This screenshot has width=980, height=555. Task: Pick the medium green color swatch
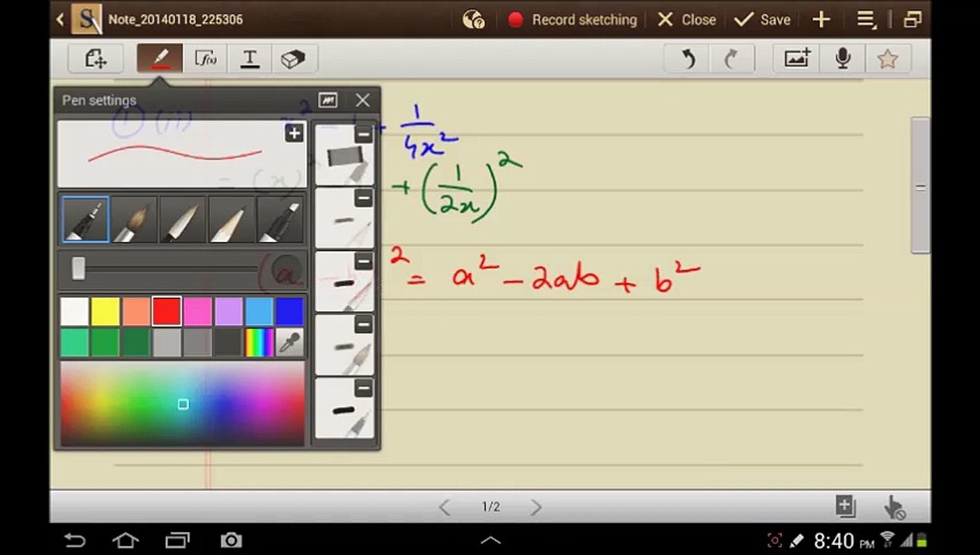(106, 342)
